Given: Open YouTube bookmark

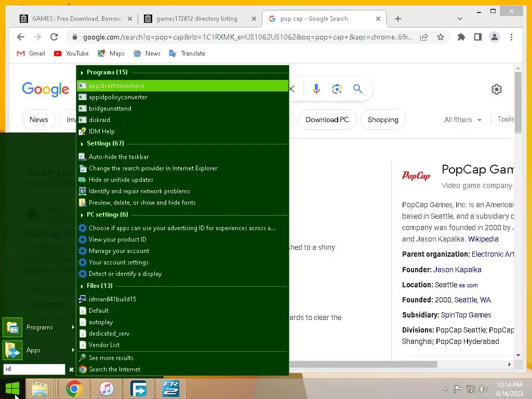Looking at the screenshot, I should click(71, 54).
